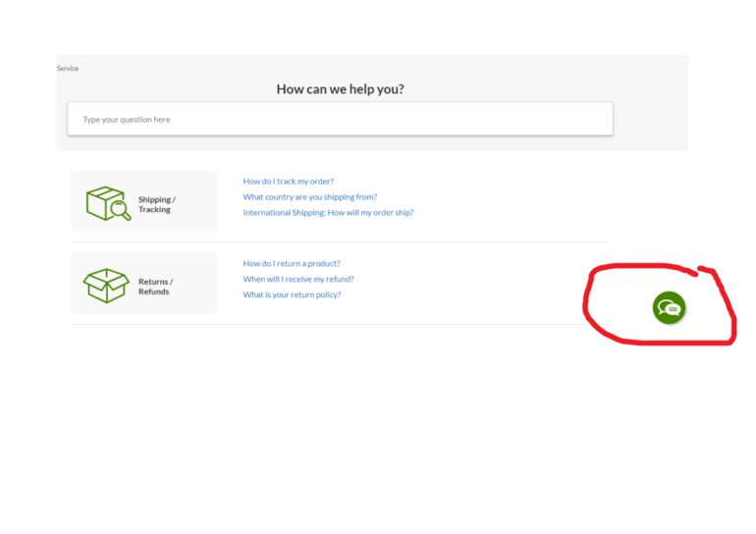Image resolution: width=756 pixels, height=534 pixels.
Task: Click the 'Service' breadcrumb text
Action: tap(68, 69)
